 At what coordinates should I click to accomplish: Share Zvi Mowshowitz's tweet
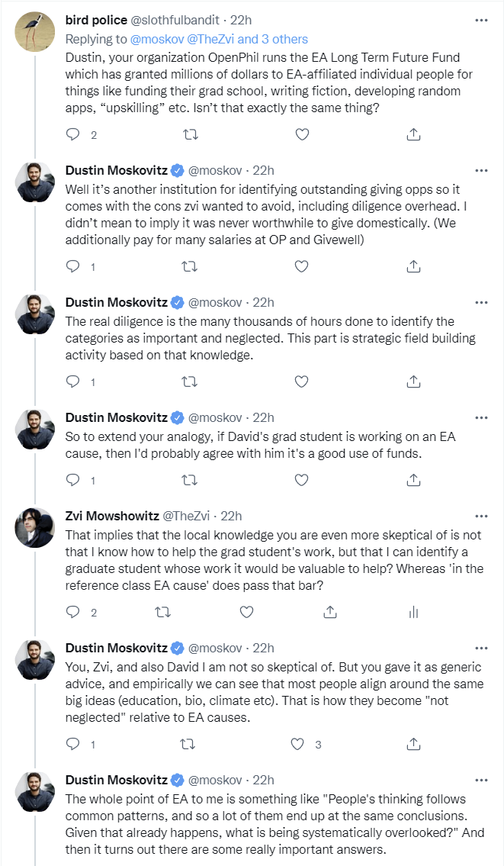[330, 612]
